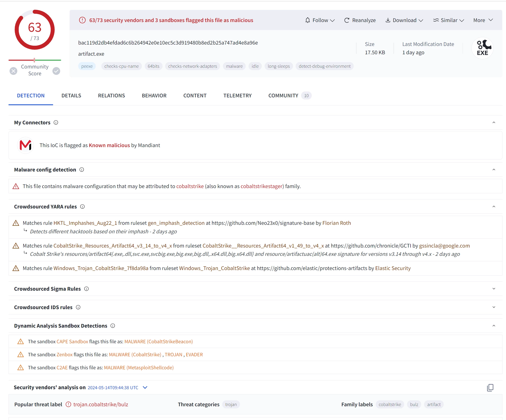Open the Elastic Security author link

click(x=393, y=268)
